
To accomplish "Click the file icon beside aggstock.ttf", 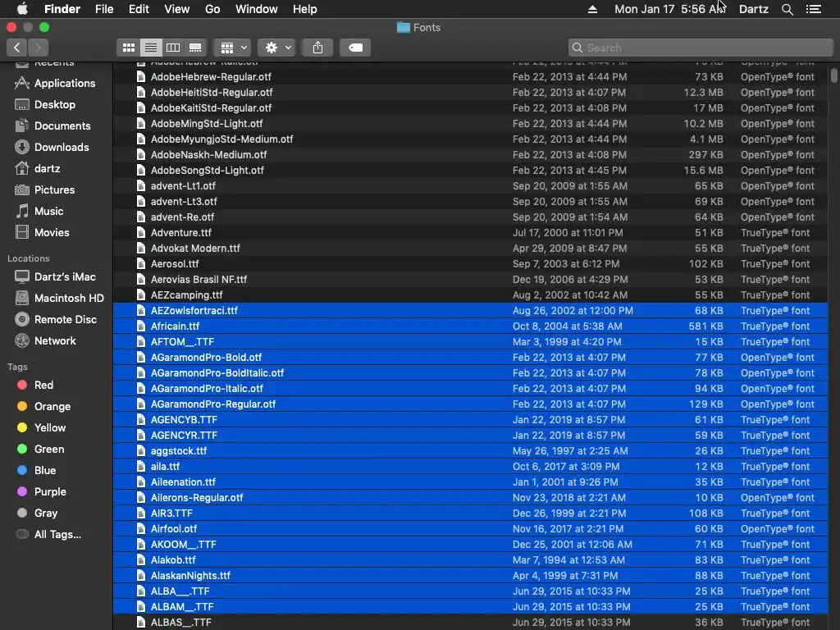I will point(141,451).
